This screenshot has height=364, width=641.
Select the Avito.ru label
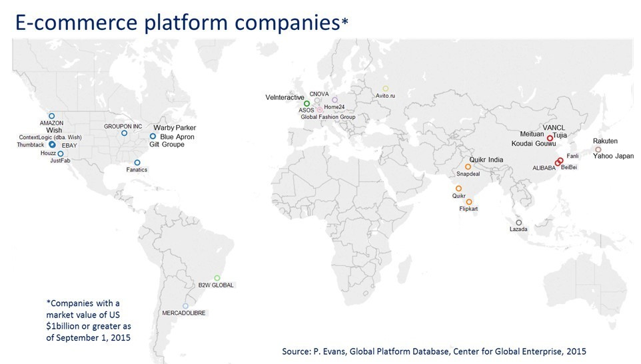coord(386,96)
